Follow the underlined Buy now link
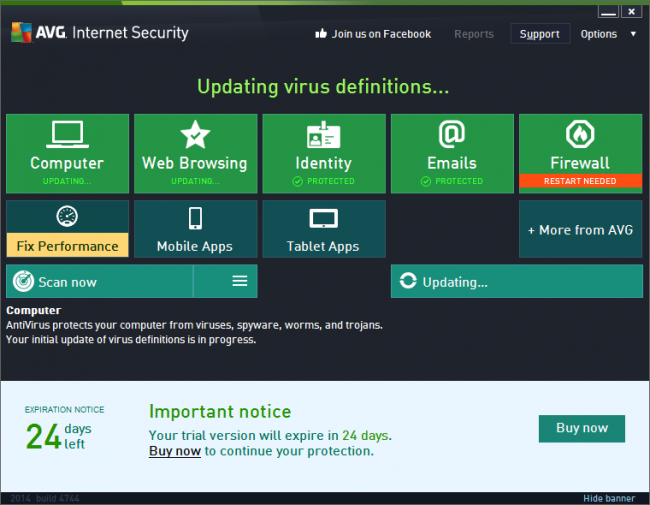Image resolution: width=650 pixels, height=505 pixels. click(175, 451)
